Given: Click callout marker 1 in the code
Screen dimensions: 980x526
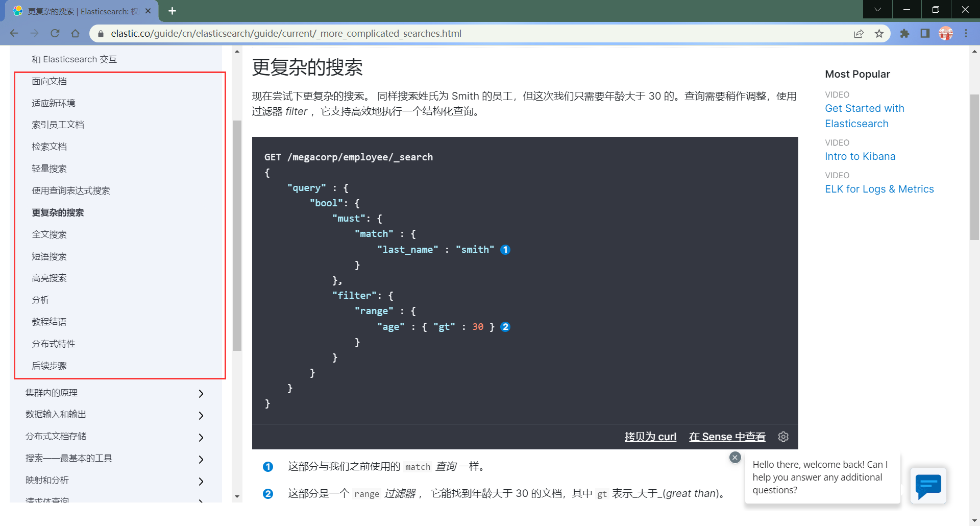Looking at the screenshot, I should 505,250.
